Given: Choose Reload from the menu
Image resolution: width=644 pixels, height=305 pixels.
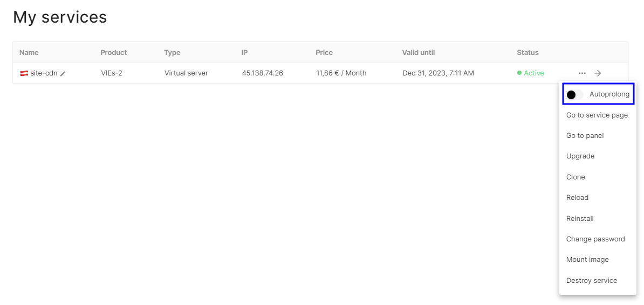Looking at the screenshot, I should tap(577, 197).
